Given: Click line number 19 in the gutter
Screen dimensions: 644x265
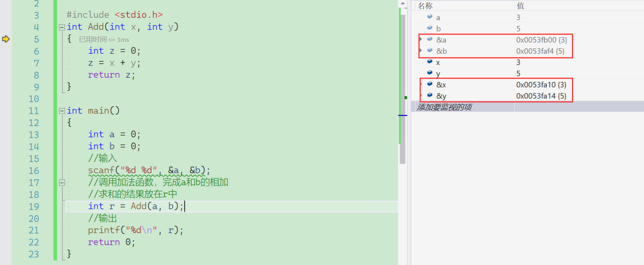Looking at the screenshot, I should [34, 206].
